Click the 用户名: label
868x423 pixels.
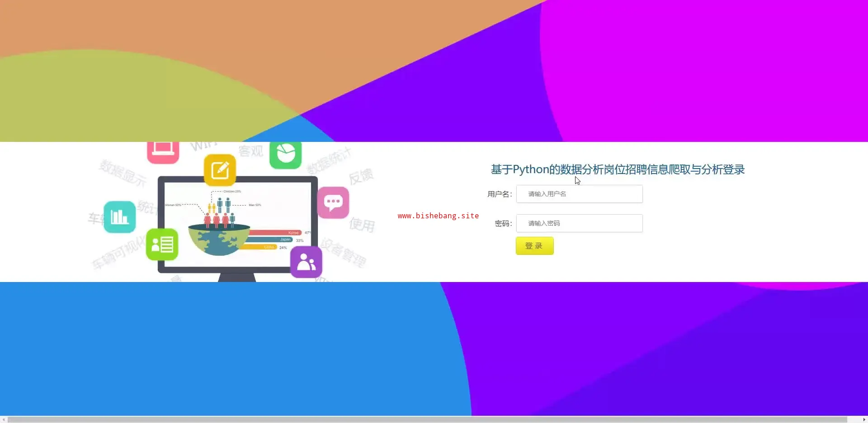(x=500, y=194)
